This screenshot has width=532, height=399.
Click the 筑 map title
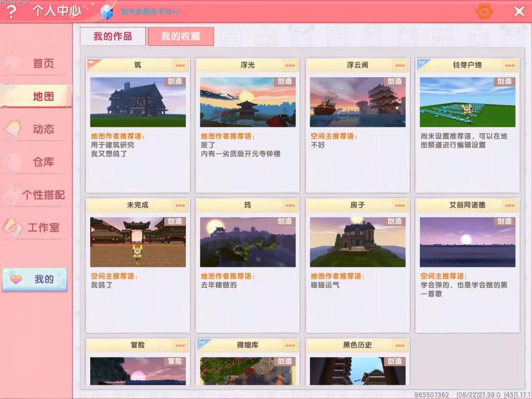138,65
